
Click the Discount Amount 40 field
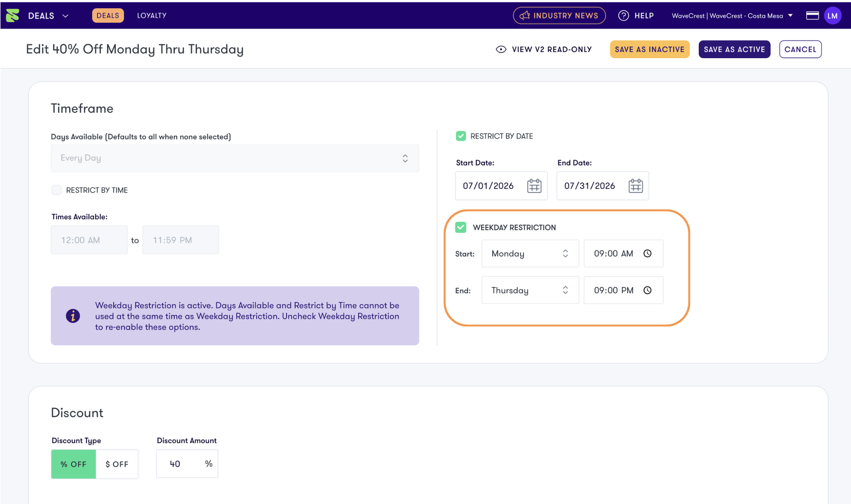pyautogui.click(x=187, y=464)
